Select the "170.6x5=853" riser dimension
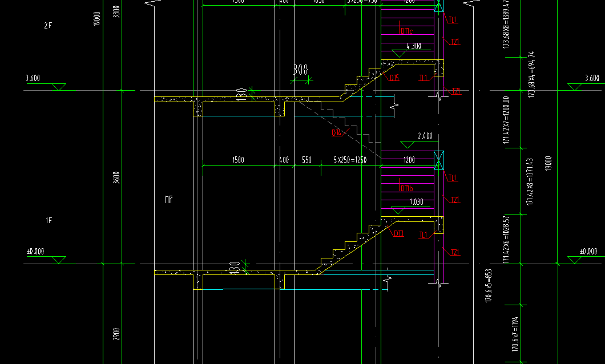This screenshot has height=364, width=605. click(x=489, y=286)
